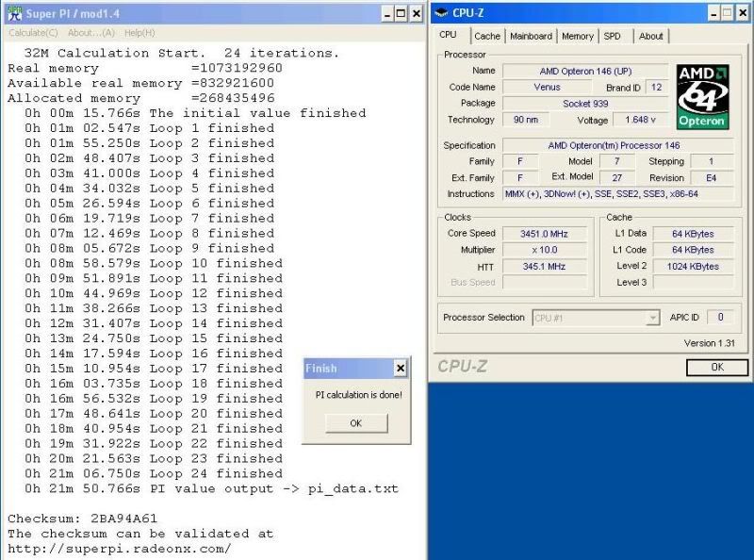Click the L1 Code value 64 KBytes

pyautogui.click(x=693, y=250)
